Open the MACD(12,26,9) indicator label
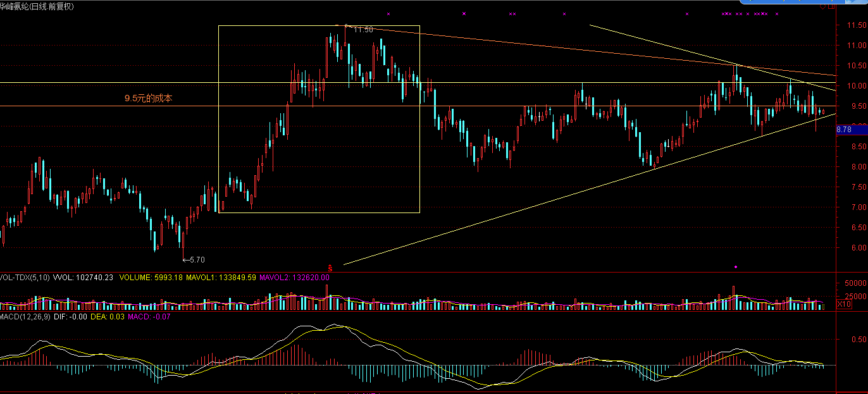 tap(25, 316)
